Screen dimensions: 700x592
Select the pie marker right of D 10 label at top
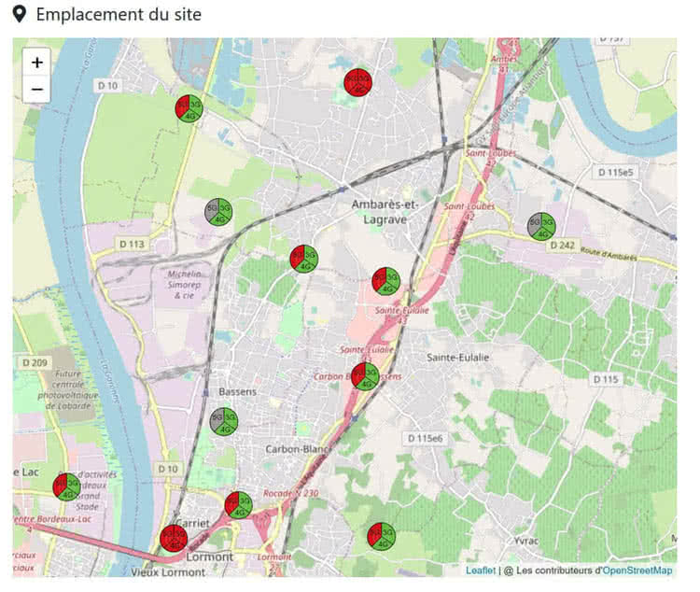[x=189, y=108]
